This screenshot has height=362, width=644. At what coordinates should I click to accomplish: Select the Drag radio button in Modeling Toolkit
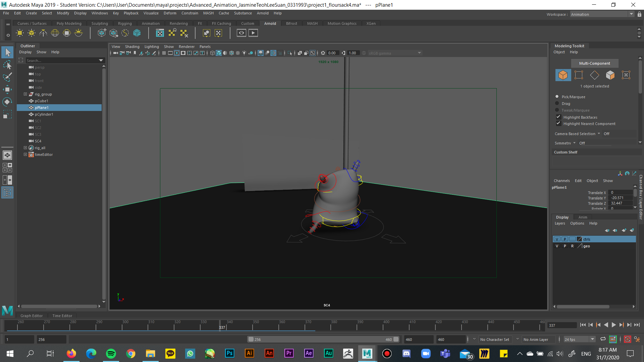pyautogui.click(x=557, y=103)
